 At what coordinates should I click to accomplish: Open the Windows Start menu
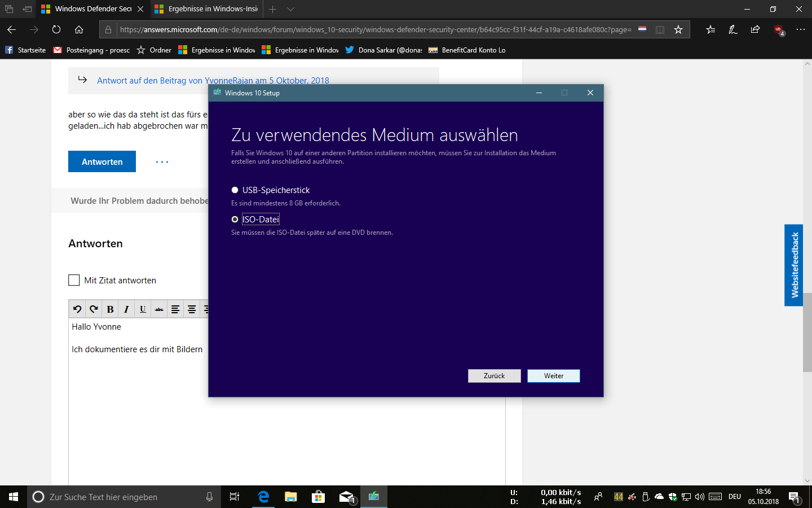pyautogui.click(x=14, y=497)
